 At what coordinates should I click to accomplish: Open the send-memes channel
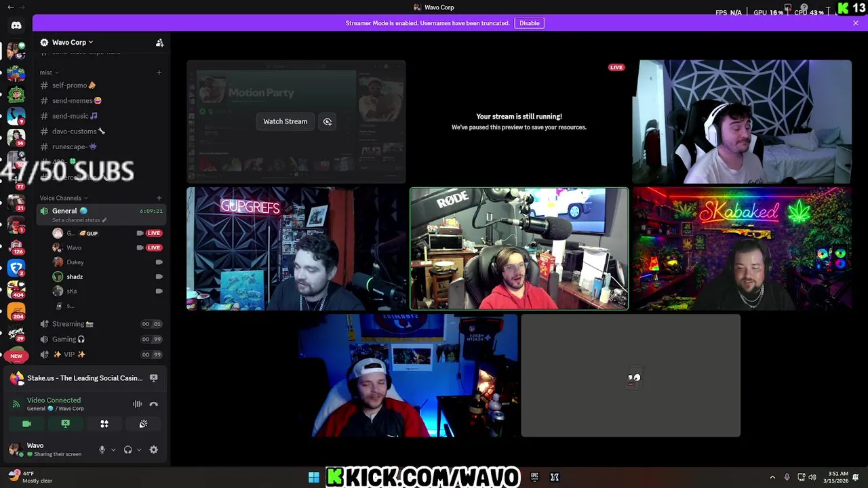pyautogui.click(x=100, y=100)
